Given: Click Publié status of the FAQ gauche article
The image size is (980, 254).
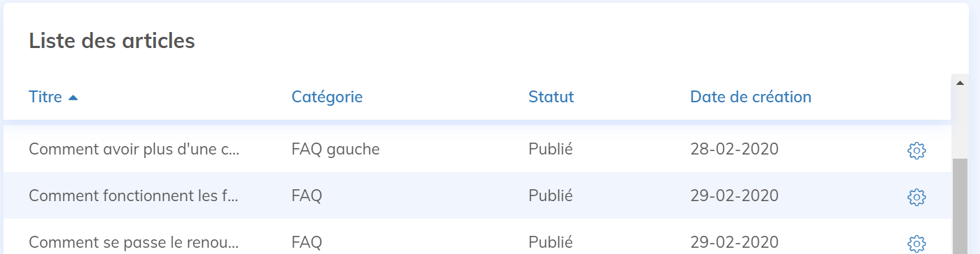Looking at the screenshot, I should tap(551, 149).
